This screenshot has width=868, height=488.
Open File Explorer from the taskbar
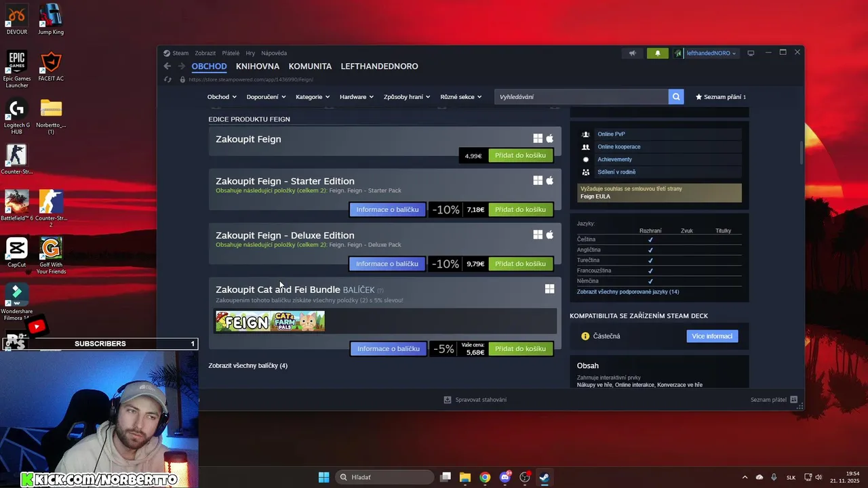point(465,477)
